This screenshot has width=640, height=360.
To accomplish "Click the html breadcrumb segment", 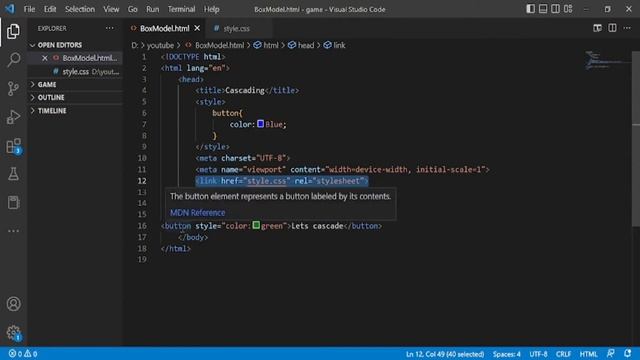I will [266, 45].
